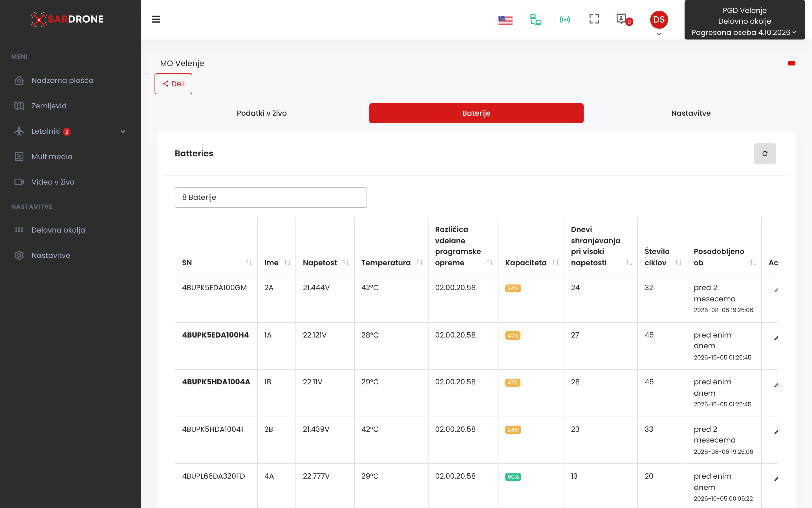Select the Baterije tab

pyautogui.click(x=476, y=113)
